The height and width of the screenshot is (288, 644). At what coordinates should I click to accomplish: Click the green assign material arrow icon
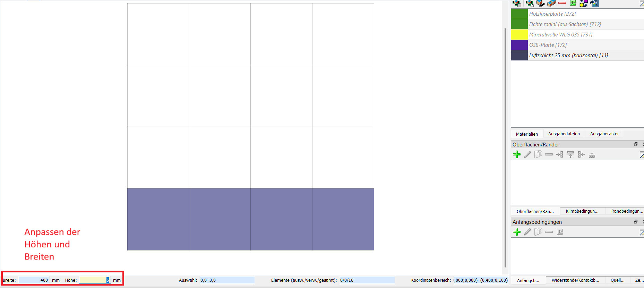(x=573, y=3)
